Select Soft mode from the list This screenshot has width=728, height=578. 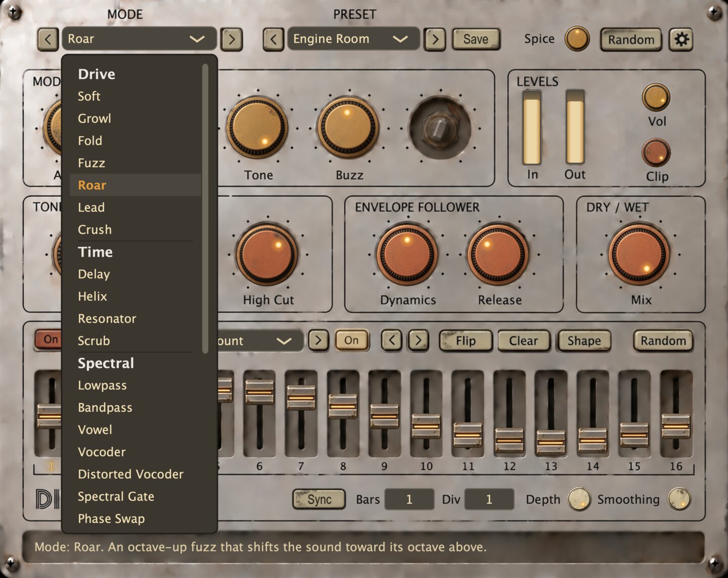[x=135, y=96]
